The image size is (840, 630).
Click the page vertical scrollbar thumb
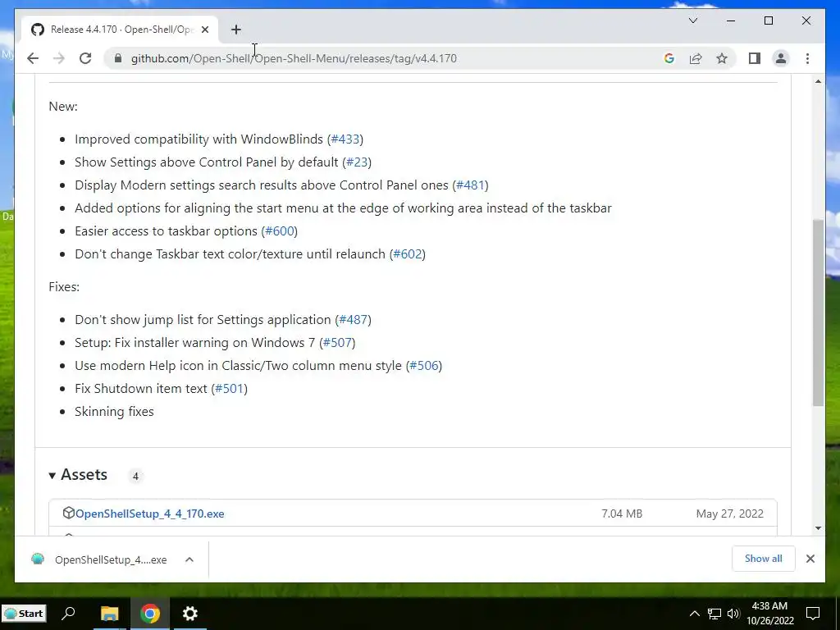tap(818, 312)
